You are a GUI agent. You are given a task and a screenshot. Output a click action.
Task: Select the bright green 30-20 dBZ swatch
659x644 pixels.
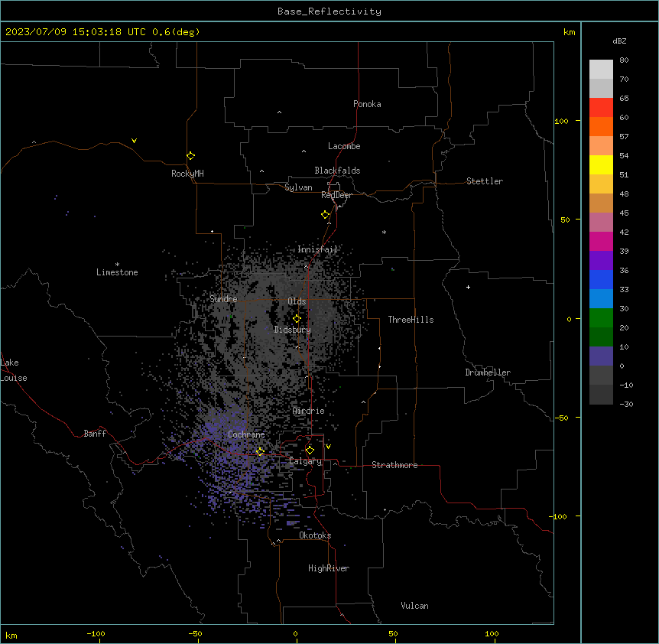pos(601,318)
